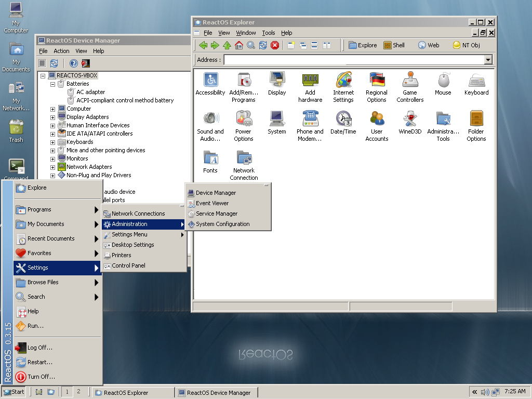Choose Control Panel in Settings submenu
The height and width of the screenshot is (399, 532).
tap(128, 265)
